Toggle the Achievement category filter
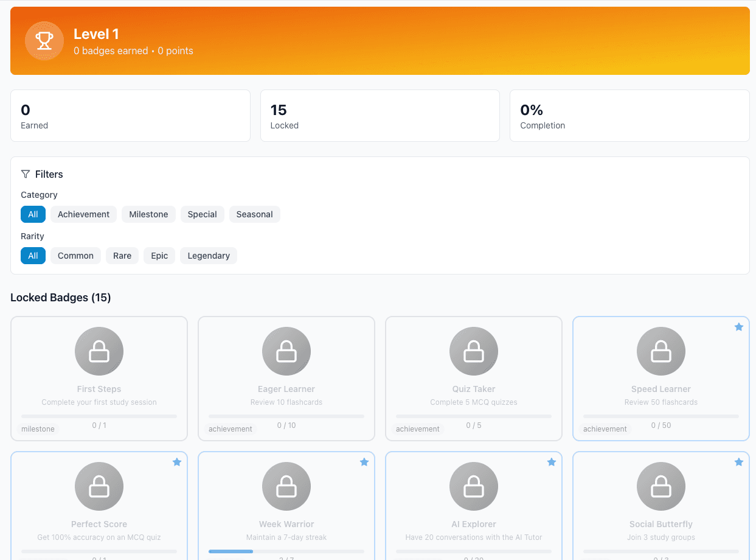 (x=83, y=214)
